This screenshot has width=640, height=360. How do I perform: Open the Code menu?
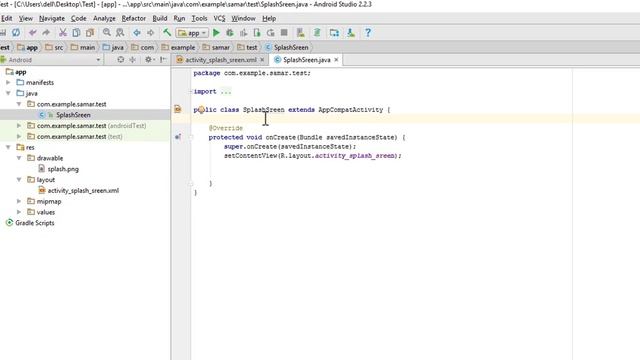(x=78, y=18)
